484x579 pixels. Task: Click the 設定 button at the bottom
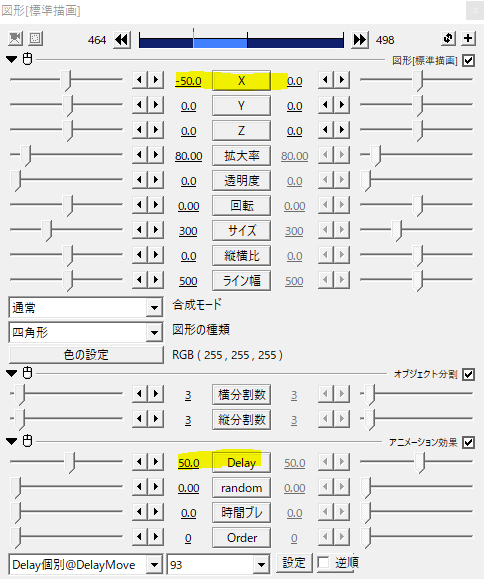point(294,563)
